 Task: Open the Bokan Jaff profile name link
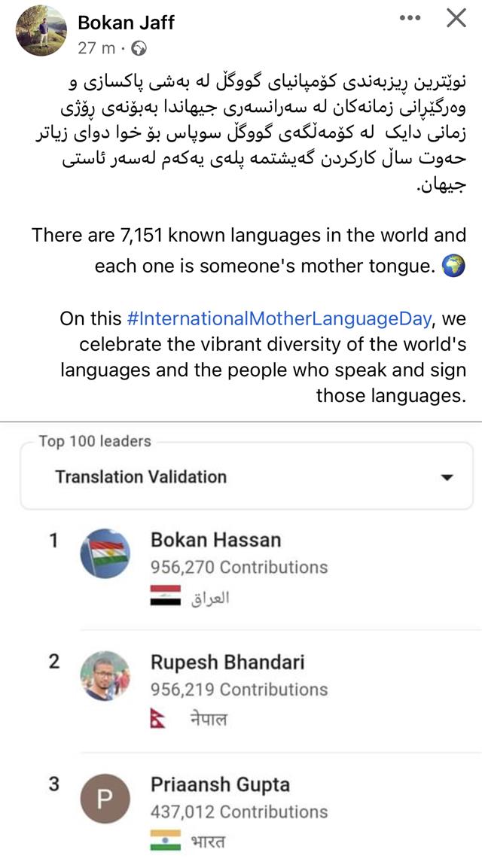[126, 23]
